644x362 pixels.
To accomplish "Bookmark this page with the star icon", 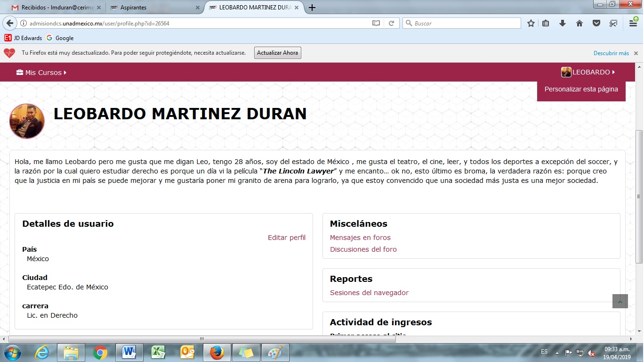I will click(x=531, y=23).
